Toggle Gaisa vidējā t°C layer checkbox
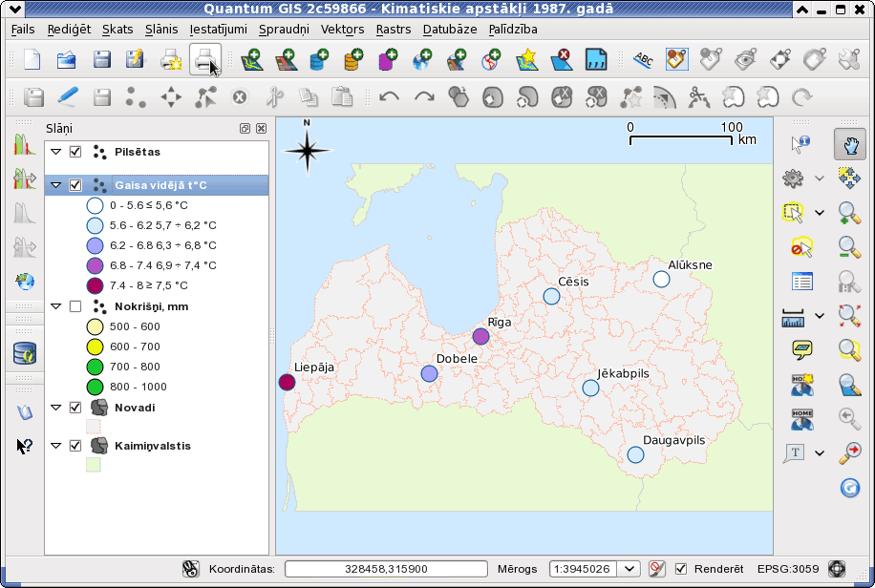This screenshot has height=588, width=875. 75,185
